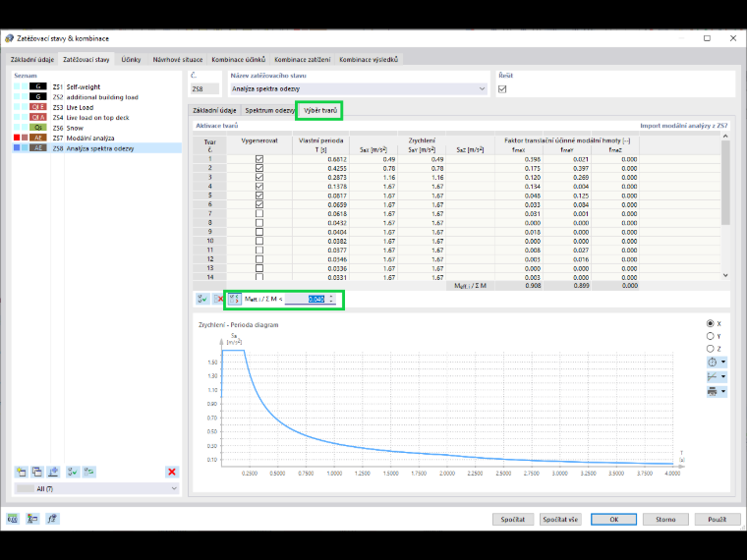Open the Kombinace výsledků tab
747x560 pixels.
click(369, 60)
